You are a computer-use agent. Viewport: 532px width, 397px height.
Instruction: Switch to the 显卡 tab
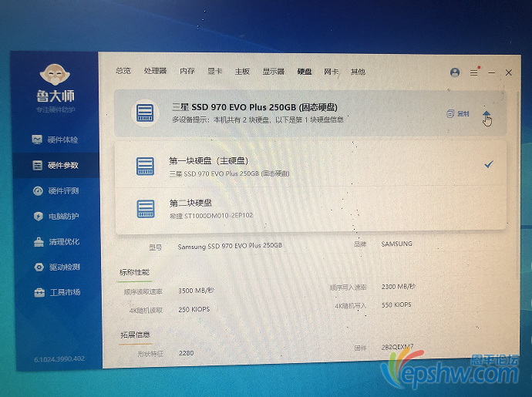[x=215, y=71]
